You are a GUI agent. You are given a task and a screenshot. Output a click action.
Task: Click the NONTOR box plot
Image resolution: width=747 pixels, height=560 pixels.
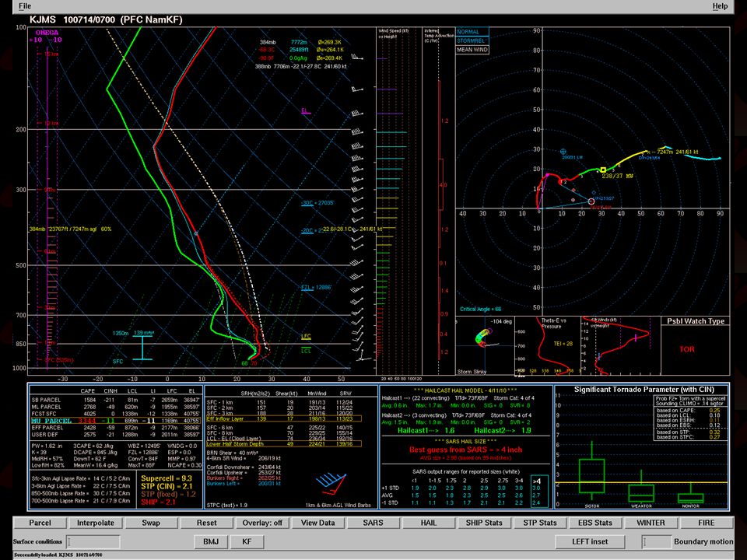coord(691,493)
